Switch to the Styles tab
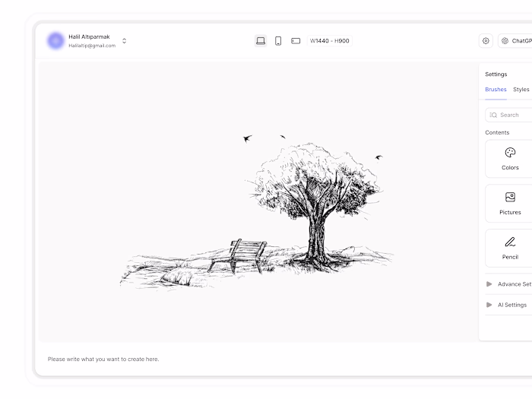 pos(521,89)
